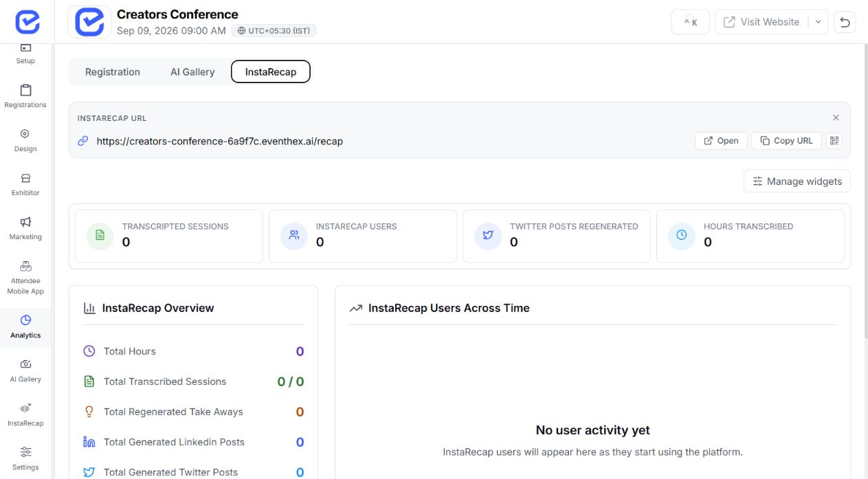The height and width of the screenshot is (479, 868).
Task: Go to the Design sidebar section
Action: click(25, 140)
